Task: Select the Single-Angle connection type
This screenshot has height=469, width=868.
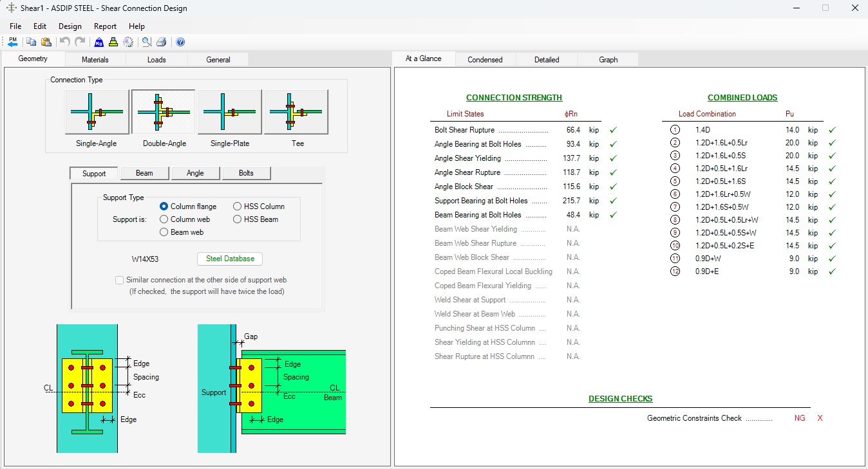Action: click(x=97, y=112)
